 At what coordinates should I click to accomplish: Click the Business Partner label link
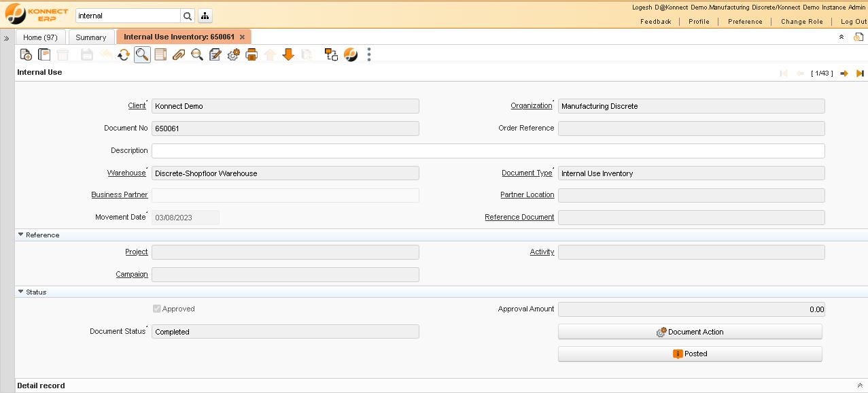click(120, 194)
